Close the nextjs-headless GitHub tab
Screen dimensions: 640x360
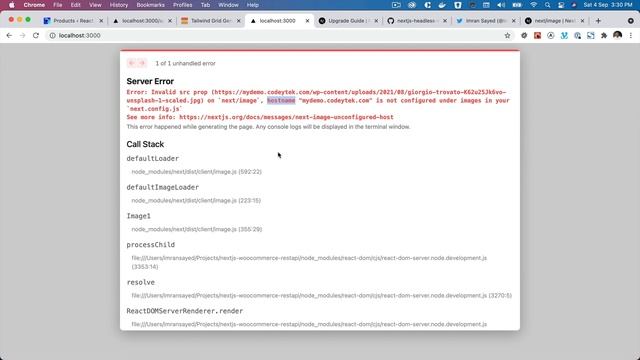444,20
